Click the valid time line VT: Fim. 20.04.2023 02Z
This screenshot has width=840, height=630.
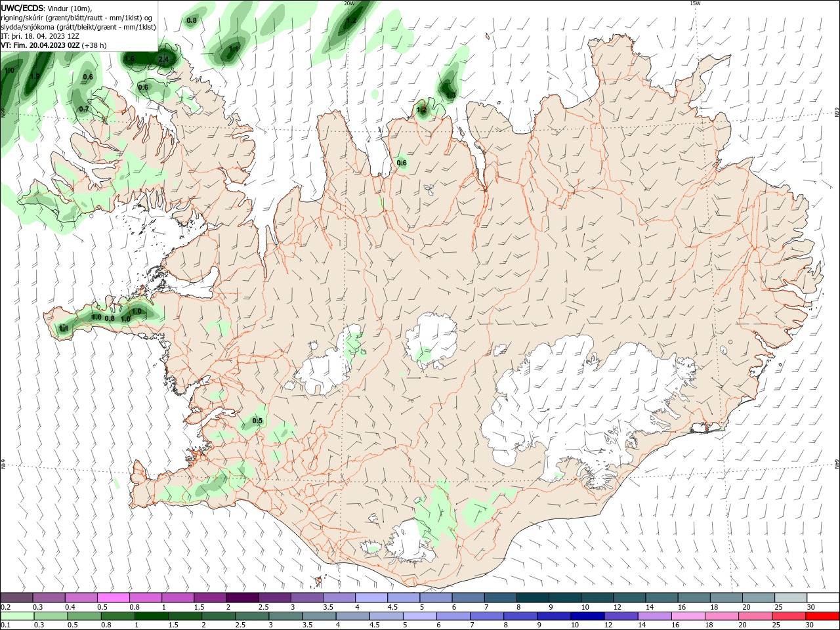tap(40, 45)
